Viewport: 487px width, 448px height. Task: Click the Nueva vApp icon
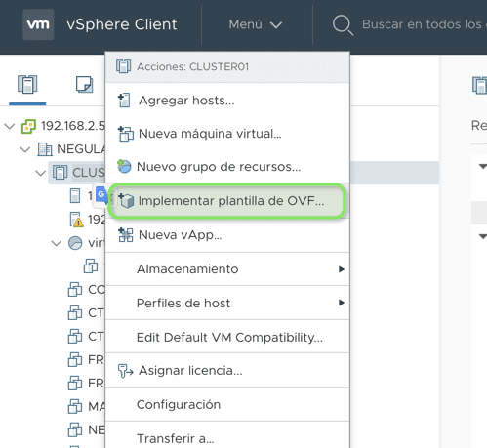coord(126,235)
